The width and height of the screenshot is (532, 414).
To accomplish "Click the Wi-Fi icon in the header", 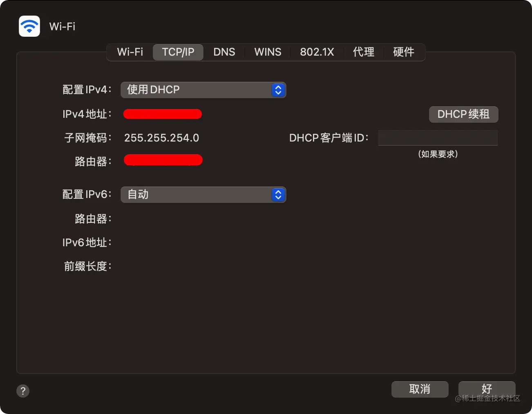I will (29, 26).
